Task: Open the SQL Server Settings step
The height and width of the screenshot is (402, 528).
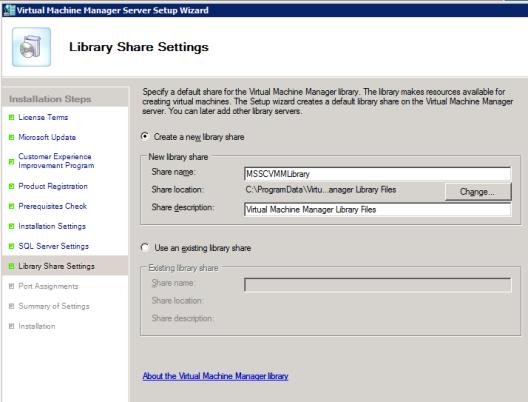Action: (x=54, y=246)
